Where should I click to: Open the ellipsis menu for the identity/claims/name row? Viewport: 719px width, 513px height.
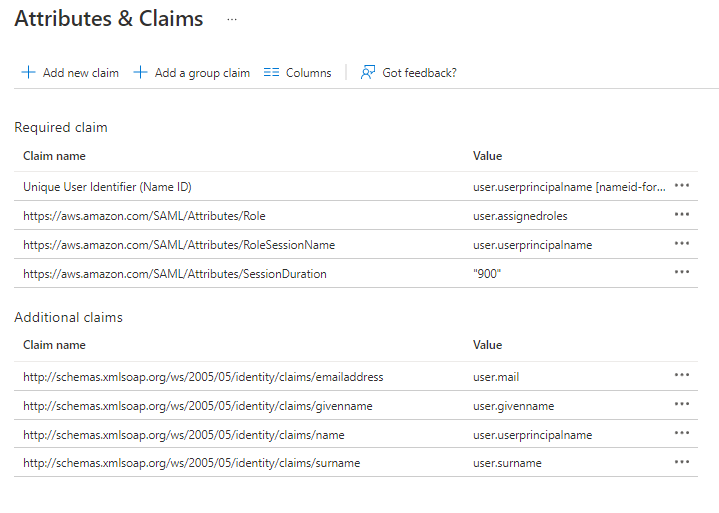pyautogui.click(x=682, y=434)
